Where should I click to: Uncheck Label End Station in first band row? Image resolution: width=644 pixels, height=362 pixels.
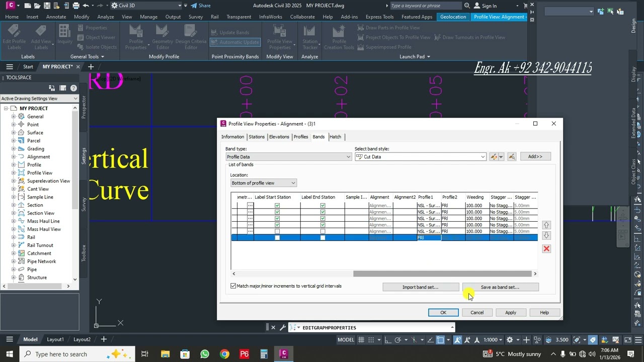(x=323, y=206)
